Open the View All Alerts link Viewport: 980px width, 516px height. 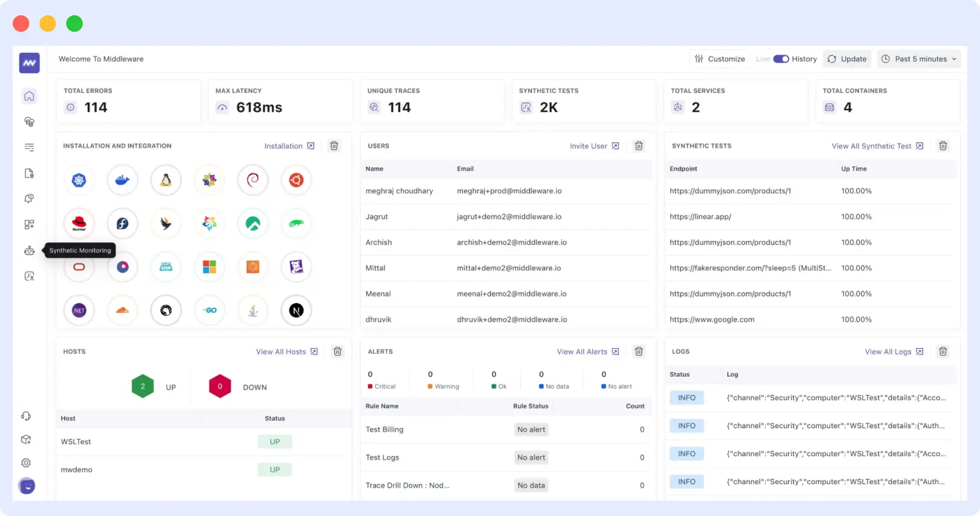pos(588,351)
